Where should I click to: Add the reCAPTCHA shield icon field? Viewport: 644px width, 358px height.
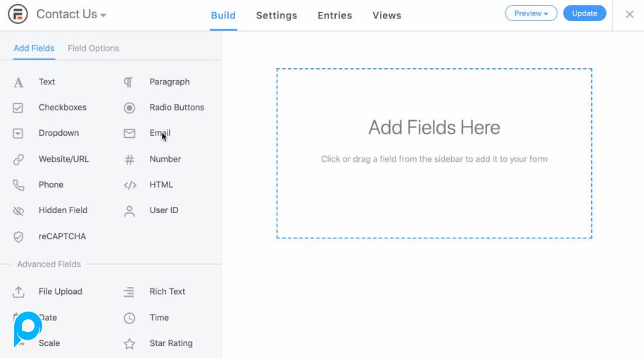click(19, 237)
